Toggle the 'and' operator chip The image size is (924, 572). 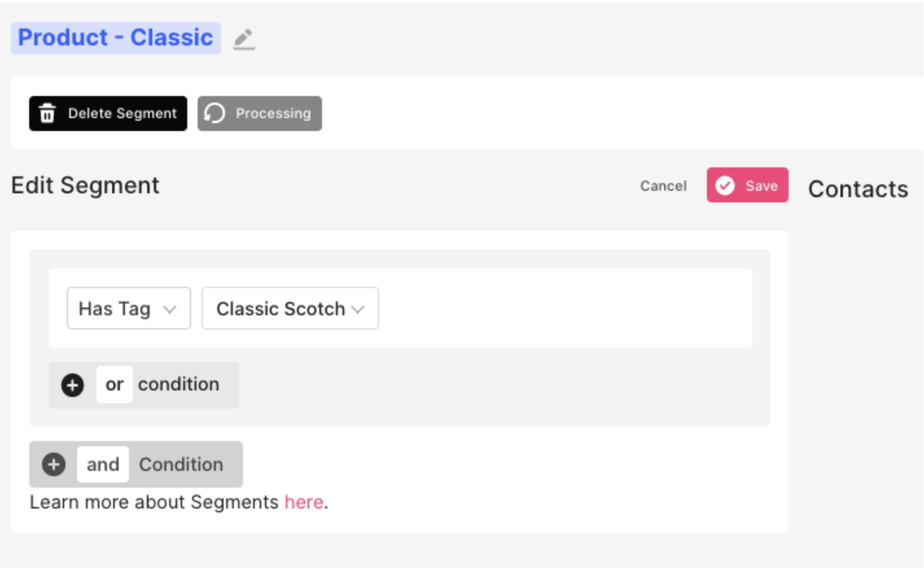[x=103, y=464]
